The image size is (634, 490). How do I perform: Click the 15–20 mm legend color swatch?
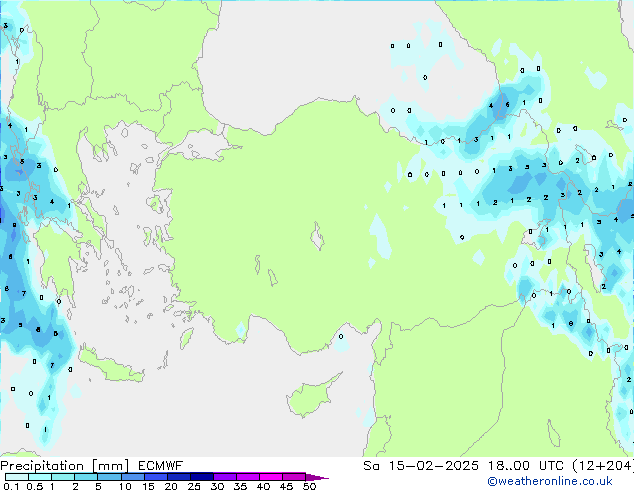coord(156,477)
